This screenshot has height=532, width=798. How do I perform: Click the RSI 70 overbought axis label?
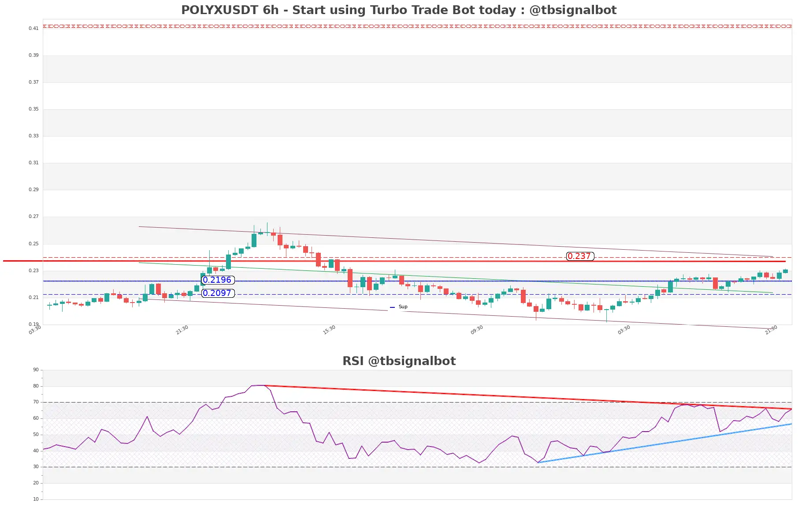pyautogui.click(x=36, y=402)
